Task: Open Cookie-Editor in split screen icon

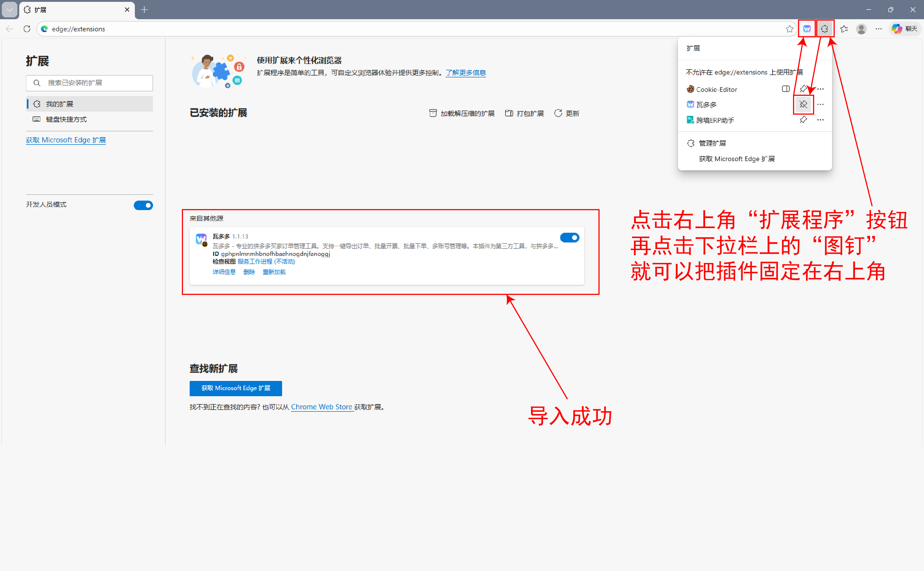Action: 786,89
